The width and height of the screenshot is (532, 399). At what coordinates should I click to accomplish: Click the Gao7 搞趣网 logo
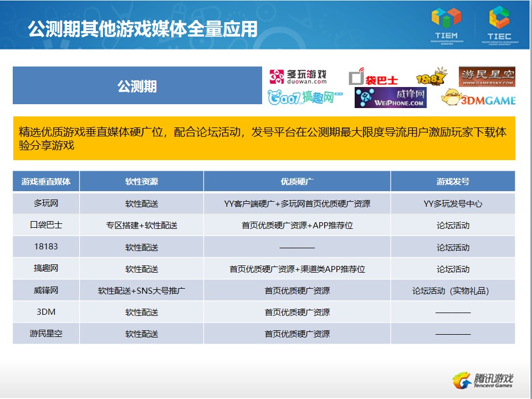[x=305, y=98]
